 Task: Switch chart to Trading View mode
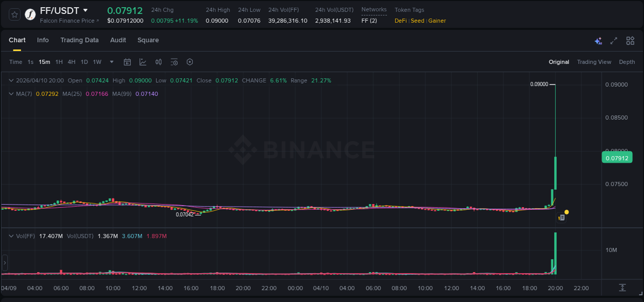[594, 62]
